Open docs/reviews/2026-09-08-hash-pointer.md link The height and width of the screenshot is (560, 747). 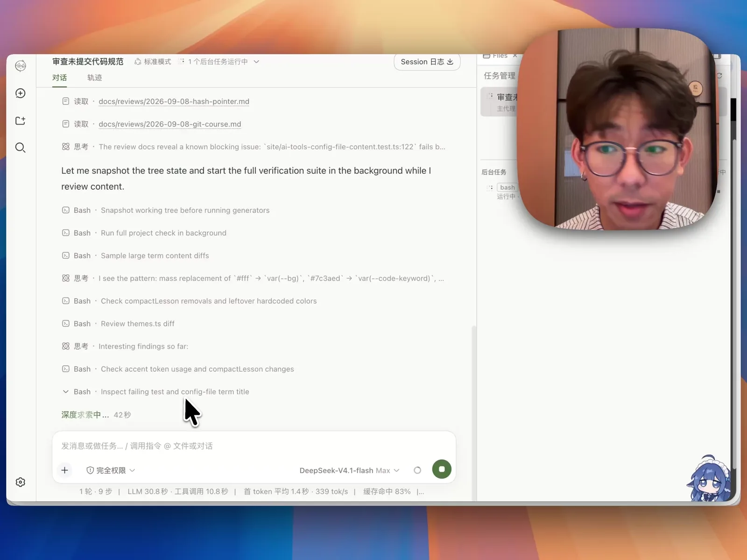coord(174,101)
